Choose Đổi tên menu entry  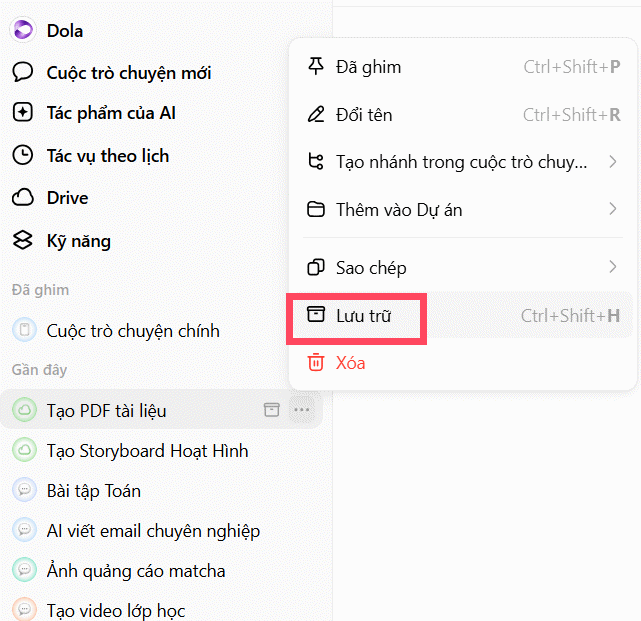[464, 114]
